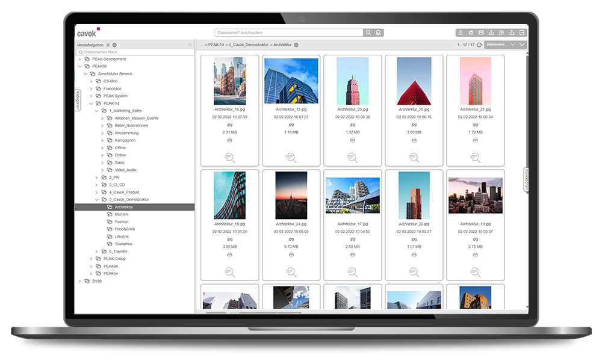602x364 pixels.
Task: Click the print icon under Architektur_23.jpg
Action: [x=352, y=140]
